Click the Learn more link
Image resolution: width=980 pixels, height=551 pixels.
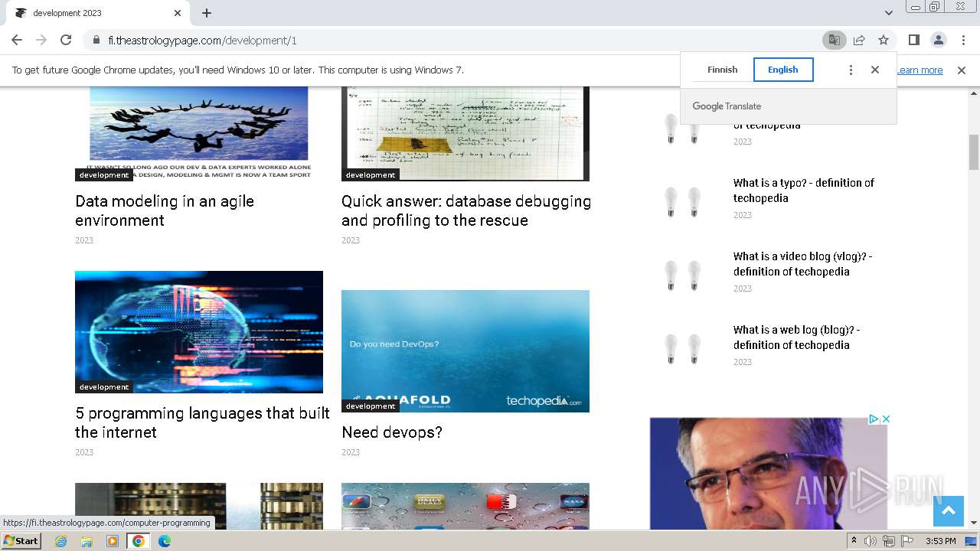(920, 70)
